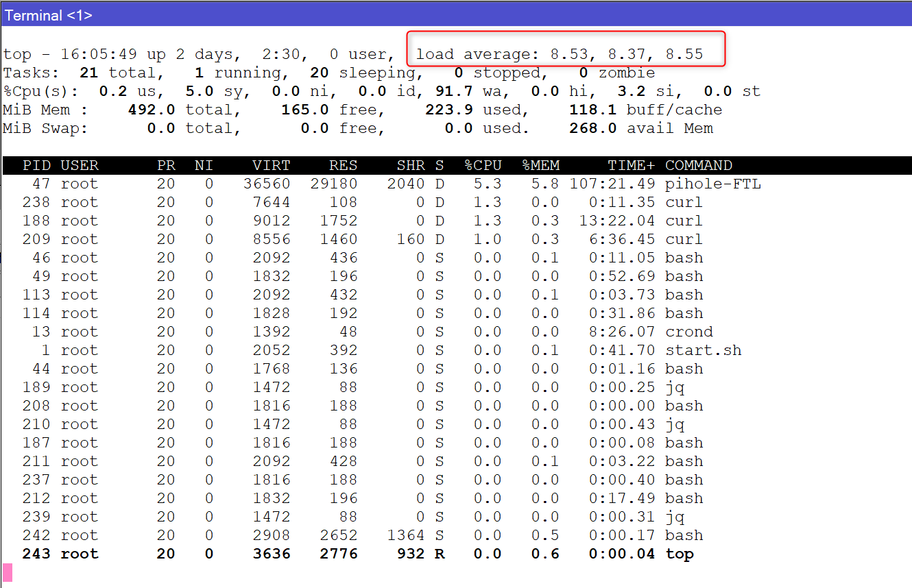
Task: Click the %MEM value "5.8"
Action: click(545, 184)
